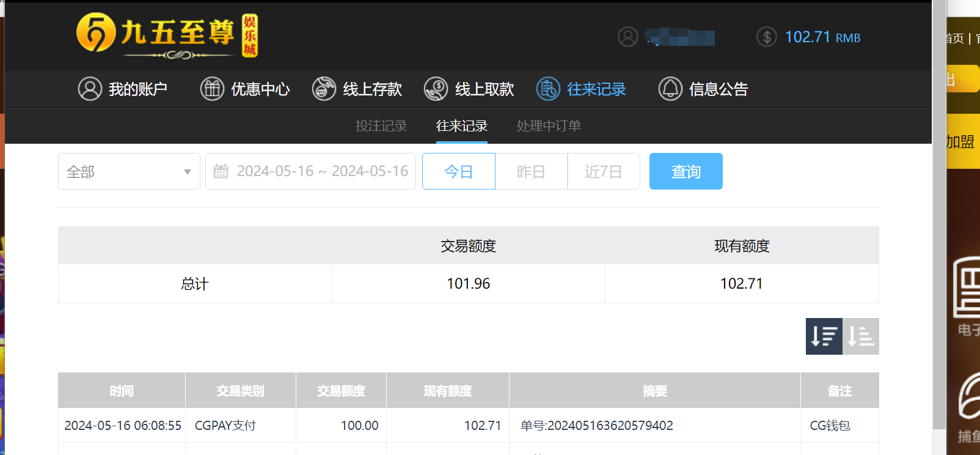Open 我的账户 from the navigation bar
The width and height of the screenshot is (980, 455).
click(x=123, y=89)
